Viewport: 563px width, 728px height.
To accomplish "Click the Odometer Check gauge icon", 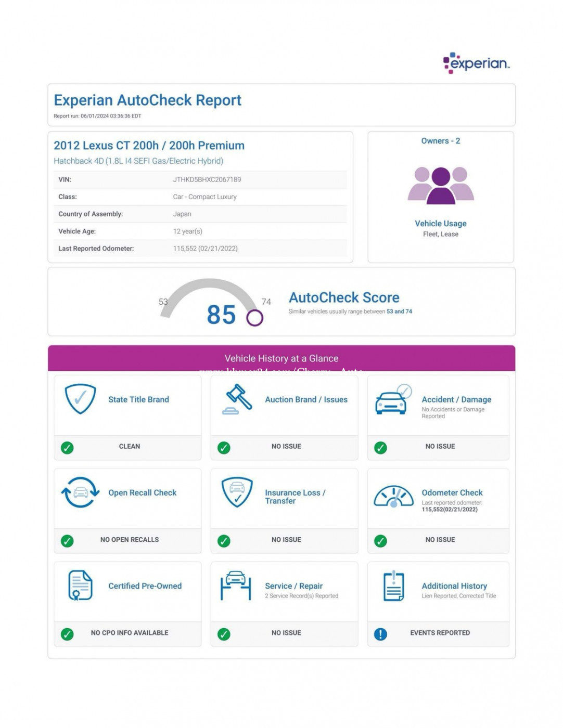I will pos(393,496).
